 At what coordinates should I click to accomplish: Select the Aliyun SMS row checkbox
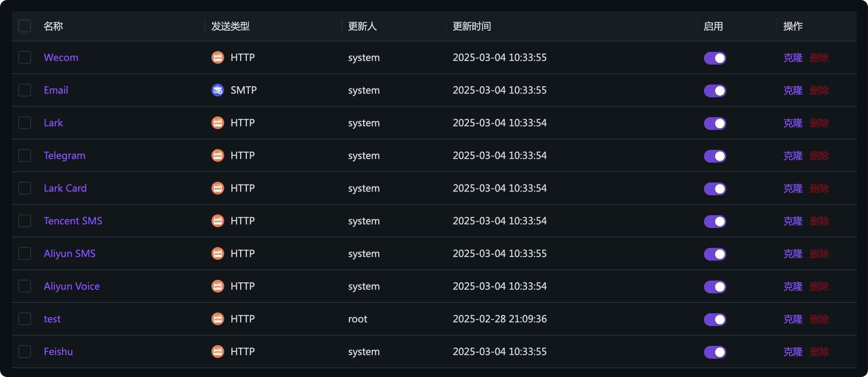(x=25, y=253)
